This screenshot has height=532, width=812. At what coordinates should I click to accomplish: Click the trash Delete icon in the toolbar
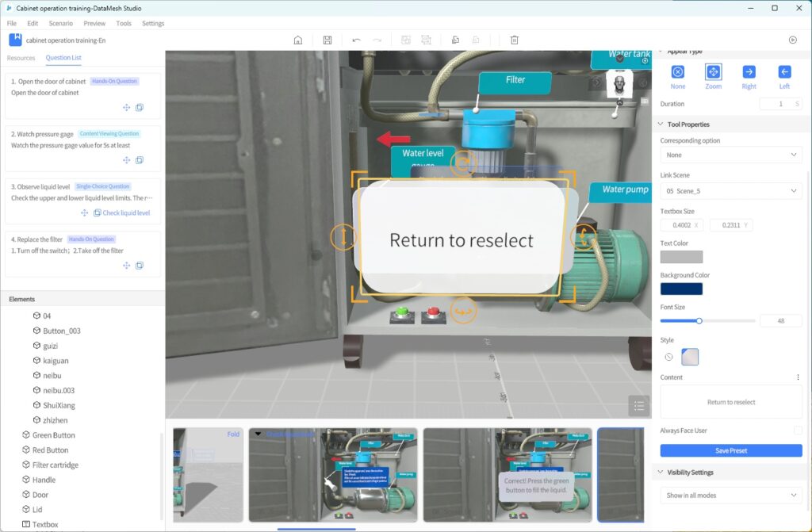[x=514, y=40]
